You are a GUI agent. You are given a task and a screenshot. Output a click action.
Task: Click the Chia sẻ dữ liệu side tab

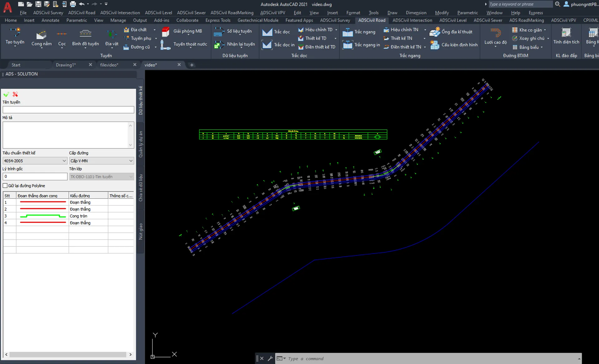(140, 187)
